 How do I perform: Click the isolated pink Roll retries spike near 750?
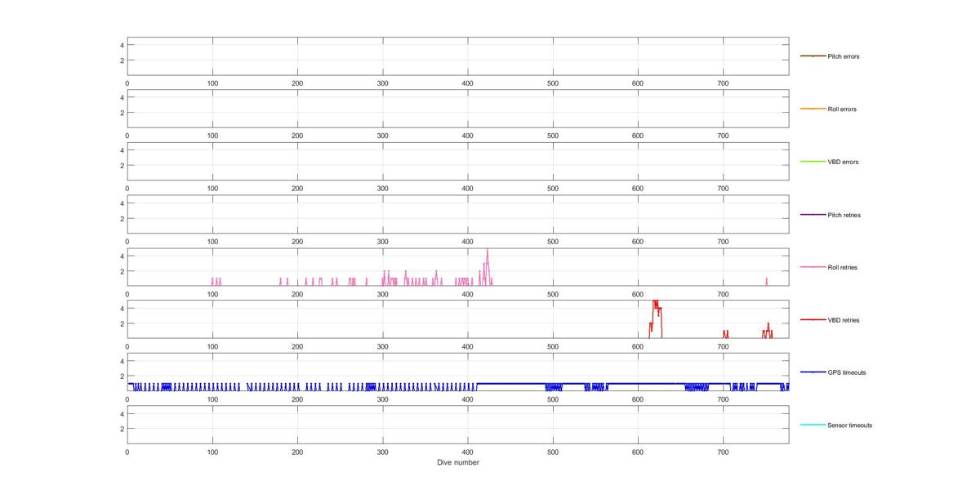(766, 281)
